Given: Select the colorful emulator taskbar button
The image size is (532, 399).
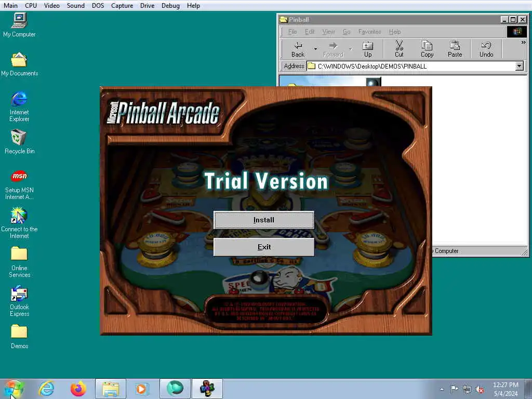Looking at the screenshot, I should point(207,389).
